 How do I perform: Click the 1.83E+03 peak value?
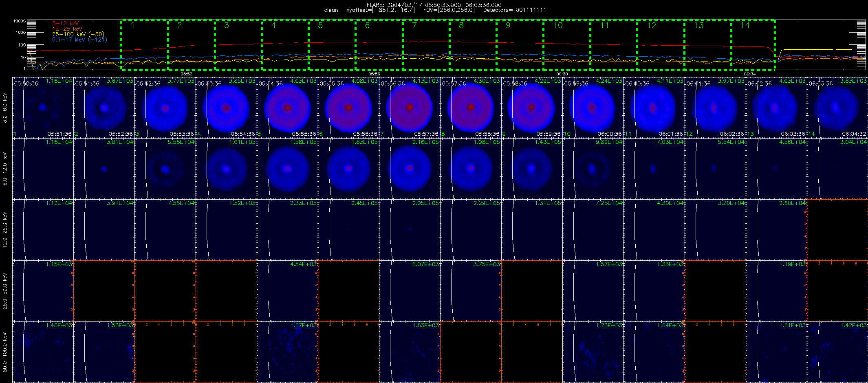pyautogui.click(x=426, y=325)
